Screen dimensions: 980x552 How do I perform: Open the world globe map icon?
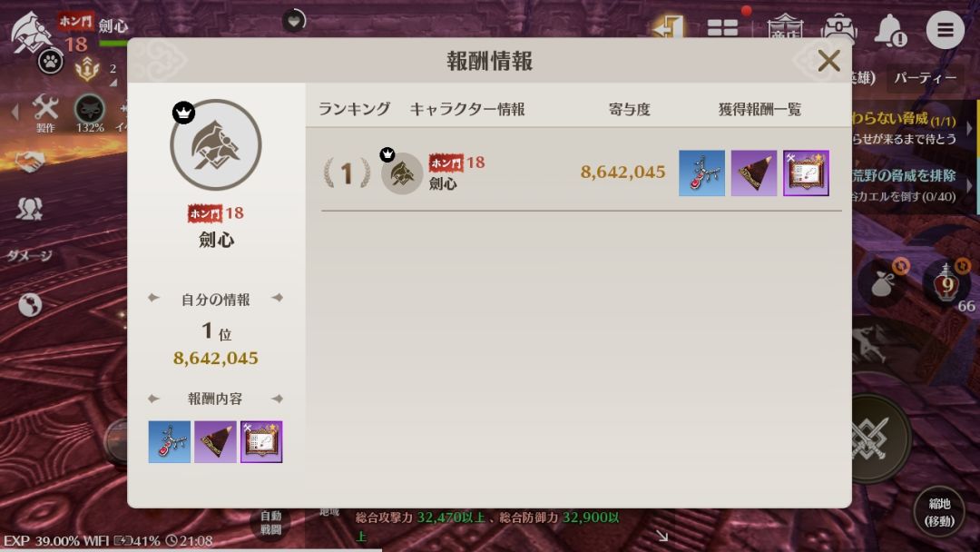point(29,305)
